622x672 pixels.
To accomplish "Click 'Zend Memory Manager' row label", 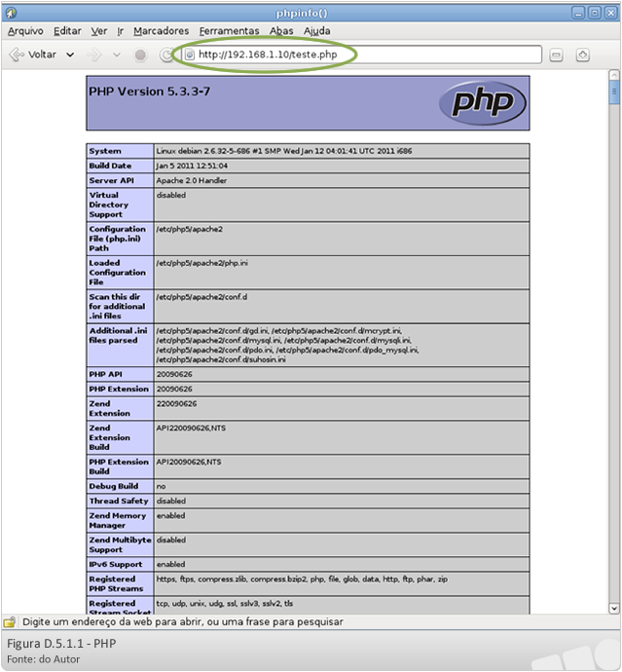I will [118, 520].
